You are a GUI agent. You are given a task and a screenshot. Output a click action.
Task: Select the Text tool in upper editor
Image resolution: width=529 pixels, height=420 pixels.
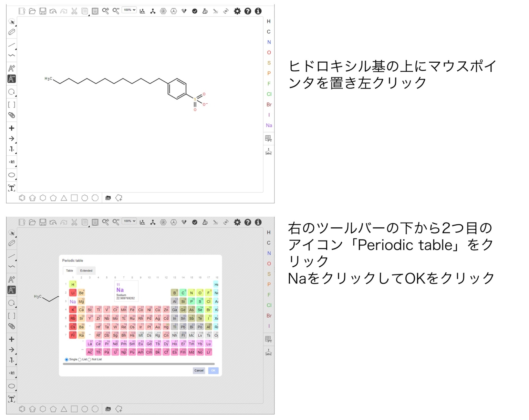point(11,188)
